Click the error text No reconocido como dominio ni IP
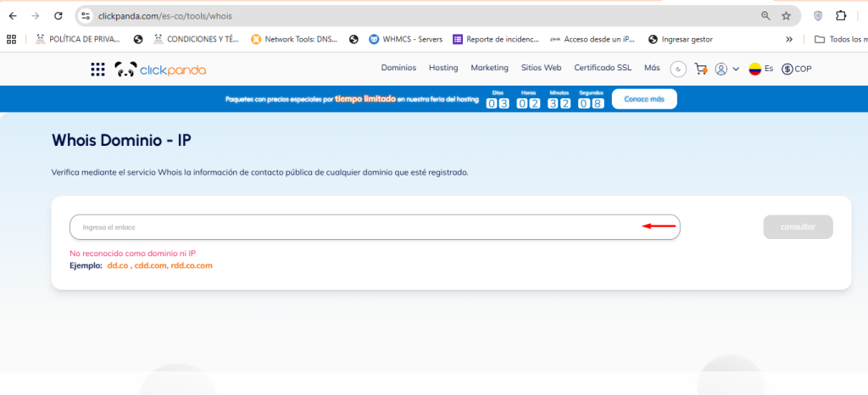 tap(133, 253)
